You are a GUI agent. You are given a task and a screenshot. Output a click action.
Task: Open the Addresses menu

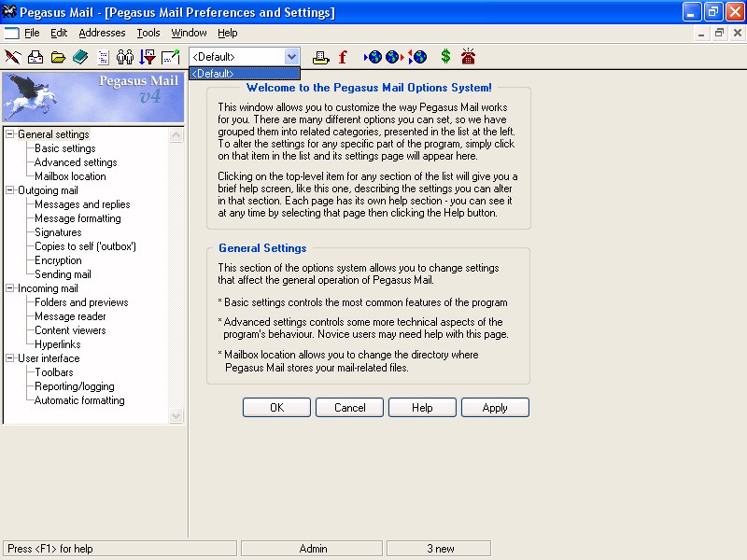102,33
